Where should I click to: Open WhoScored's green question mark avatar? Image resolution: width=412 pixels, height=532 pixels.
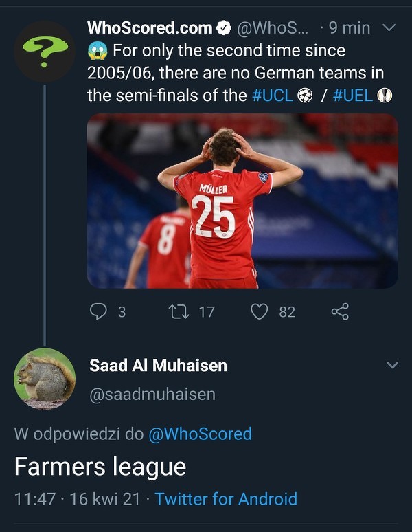coord(45,52)
